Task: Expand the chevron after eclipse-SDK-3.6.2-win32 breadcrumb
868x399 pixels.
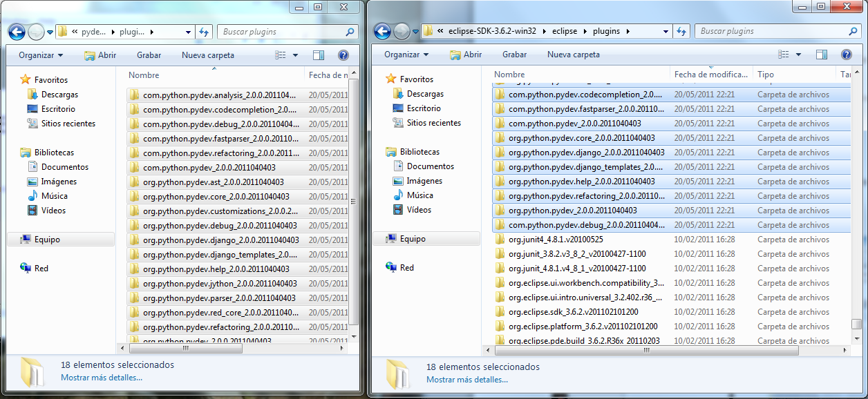Action: point(545,31)
